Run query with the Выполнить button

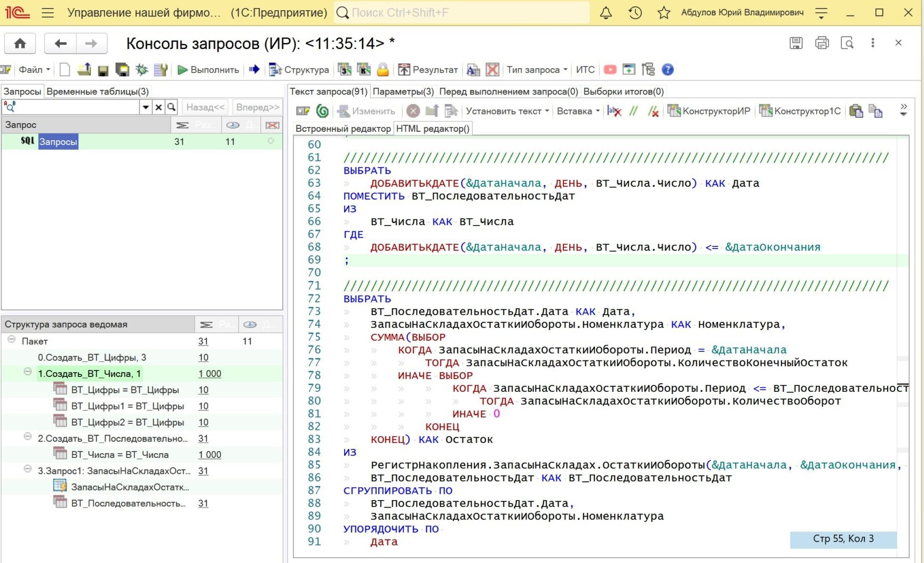[x=208, y=70]
